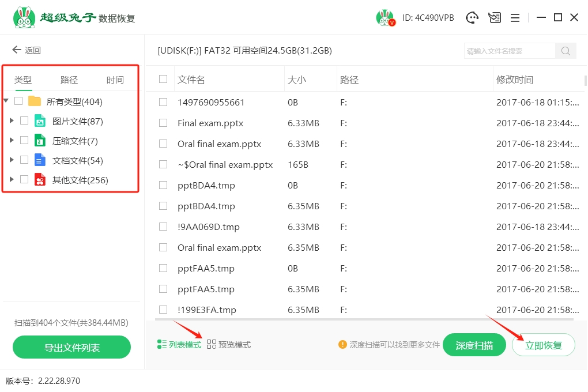Select the compressed files category icon
Viewport: 588px width, 392px height.
pos(40,141)
